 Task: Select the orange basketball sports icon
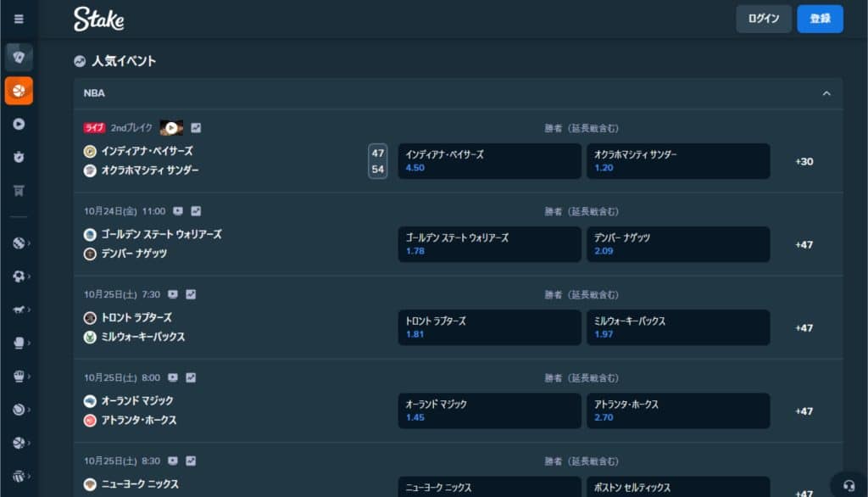click(19, 90)
